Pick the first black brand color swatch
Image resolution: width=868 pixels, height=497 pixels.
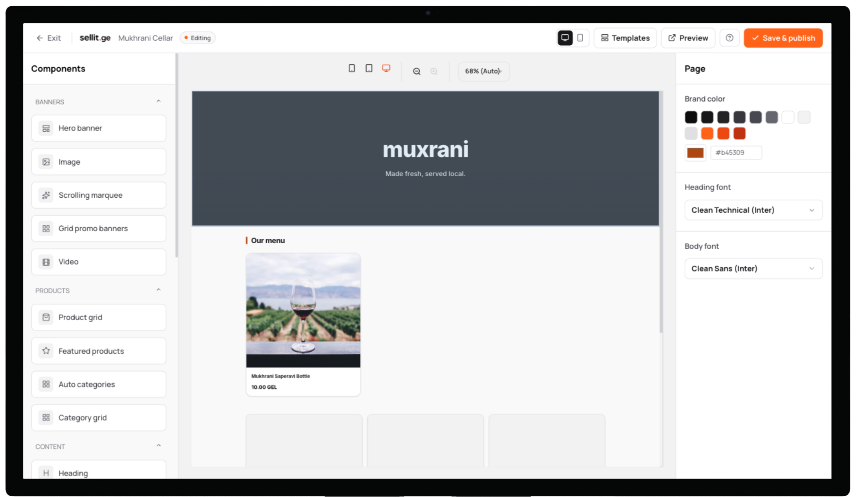click(x=691, y=117)
